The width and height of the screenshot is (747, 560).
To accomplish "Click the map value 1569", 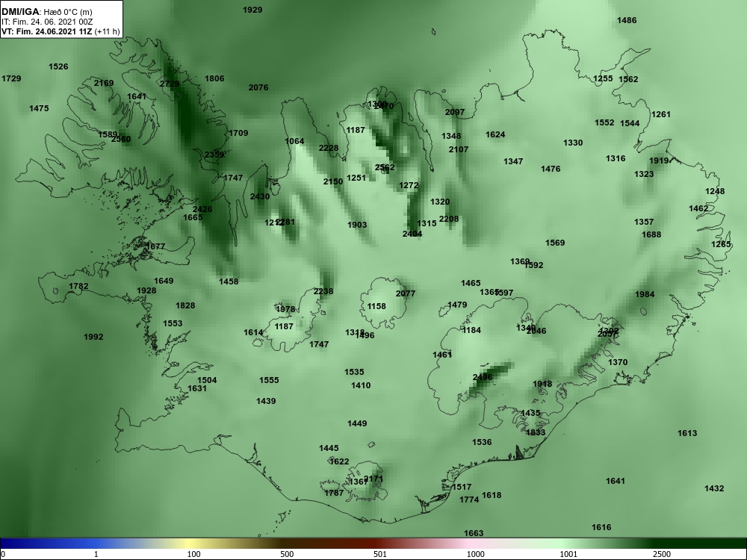I will (555, 243).
